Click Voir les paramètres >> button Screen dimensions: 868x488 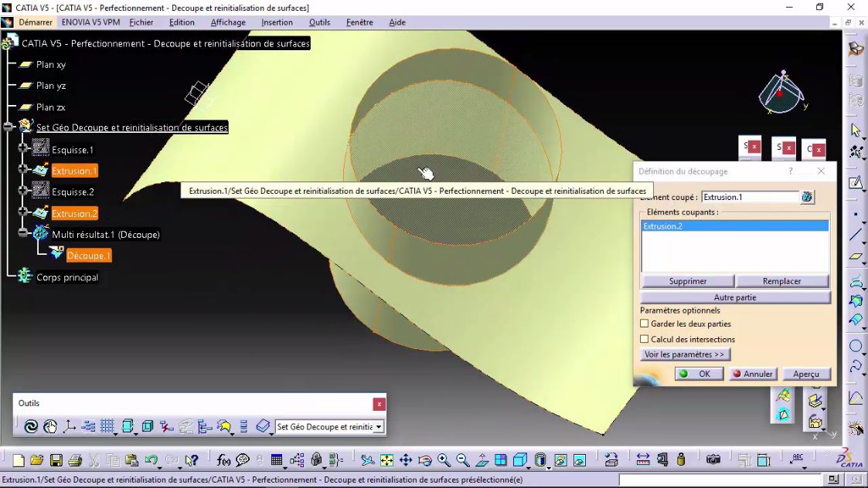tap(685, 354)
